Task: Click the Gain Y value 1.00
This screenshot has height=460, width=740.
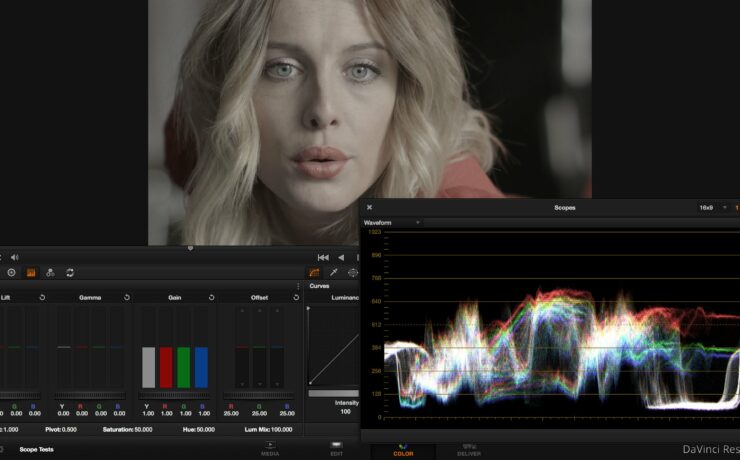Action: coord(148,413)
